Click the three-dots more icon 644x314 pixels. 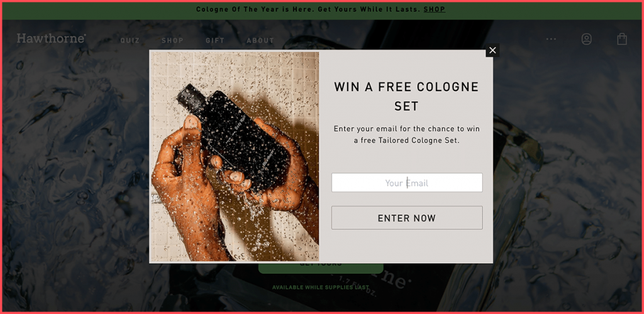pos(551,40)
